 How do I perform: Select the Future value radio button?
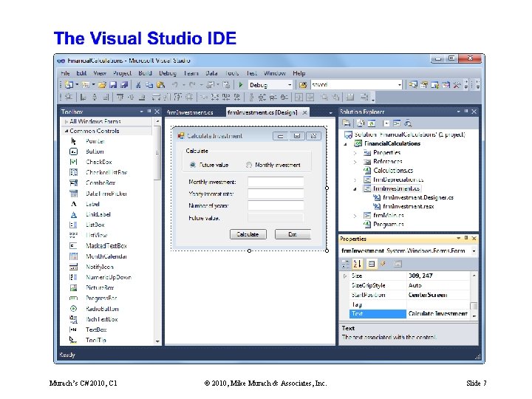[193, 165]
